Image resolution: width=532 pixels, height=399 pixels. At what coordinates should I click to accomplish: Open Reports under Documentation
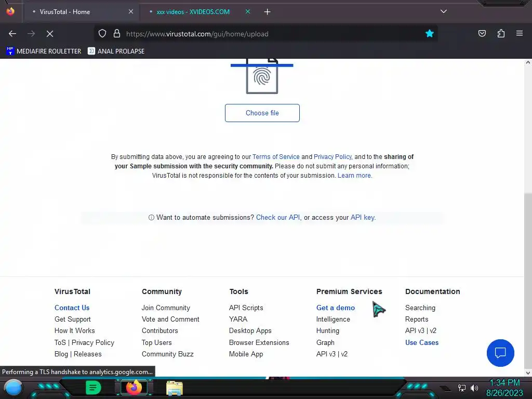tap(417, 320)
